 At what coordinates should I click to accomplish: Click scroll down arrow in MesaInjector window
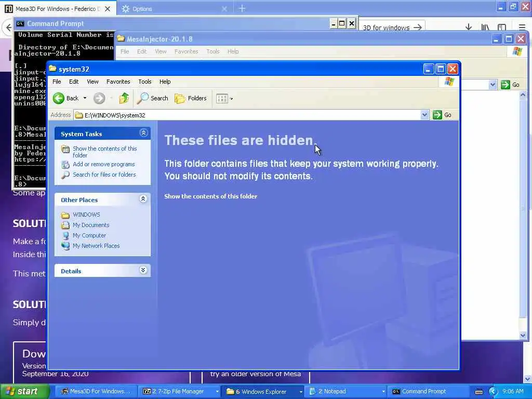click(523, 335)
